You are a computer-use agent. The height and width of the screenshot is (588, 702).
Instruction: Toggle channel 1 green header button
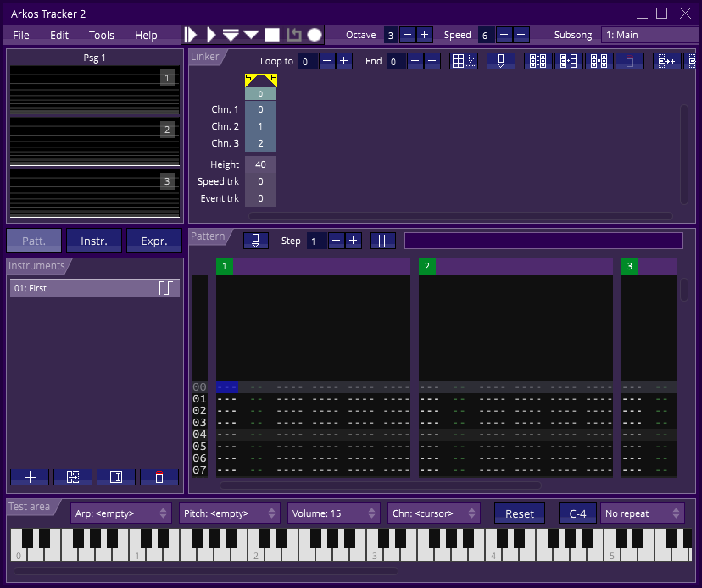(x=225, y=266)
